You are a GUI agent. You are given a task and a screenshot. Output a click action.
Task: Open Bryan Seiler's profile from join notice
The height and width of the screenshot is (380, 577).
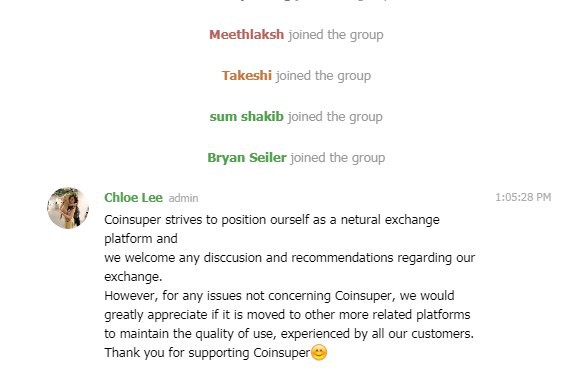247,158
